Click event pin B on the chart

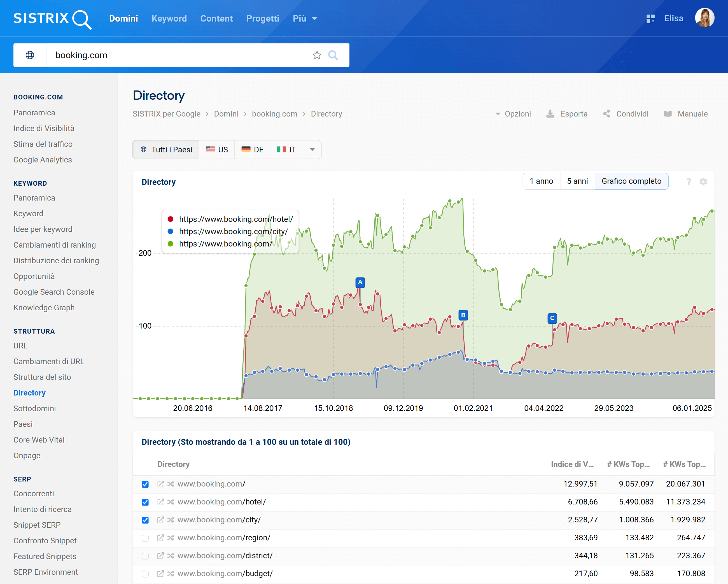(x=463, y=315)
